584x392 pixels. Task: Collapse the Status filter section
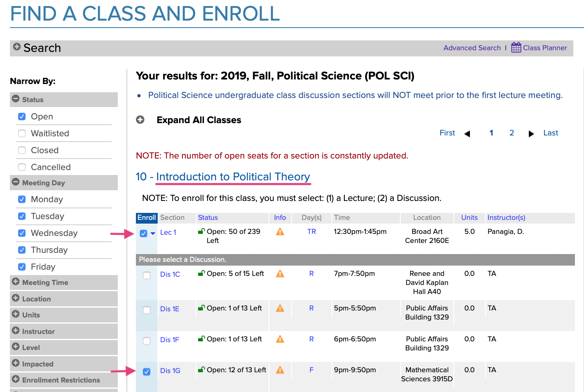coord(16,99)
